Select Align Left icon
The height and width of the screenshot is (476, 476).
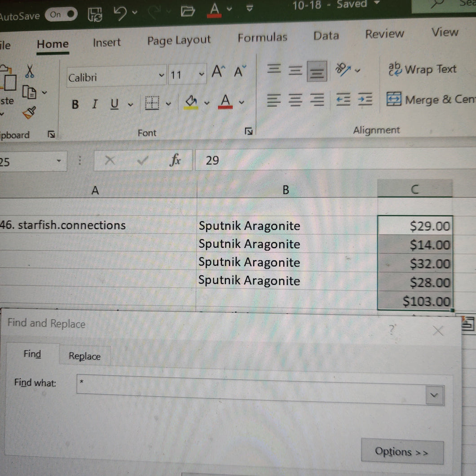(x=273, y=100)
